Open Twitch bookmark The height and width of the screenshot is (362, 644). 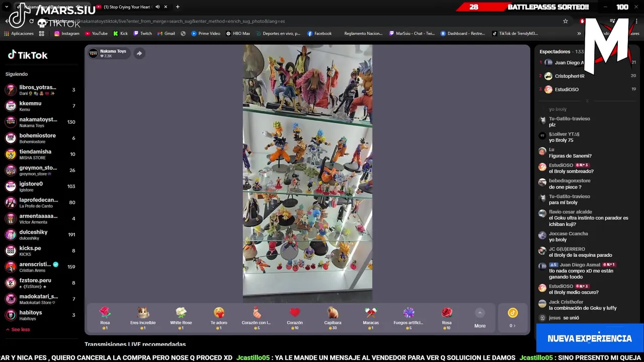pos(142,34)
